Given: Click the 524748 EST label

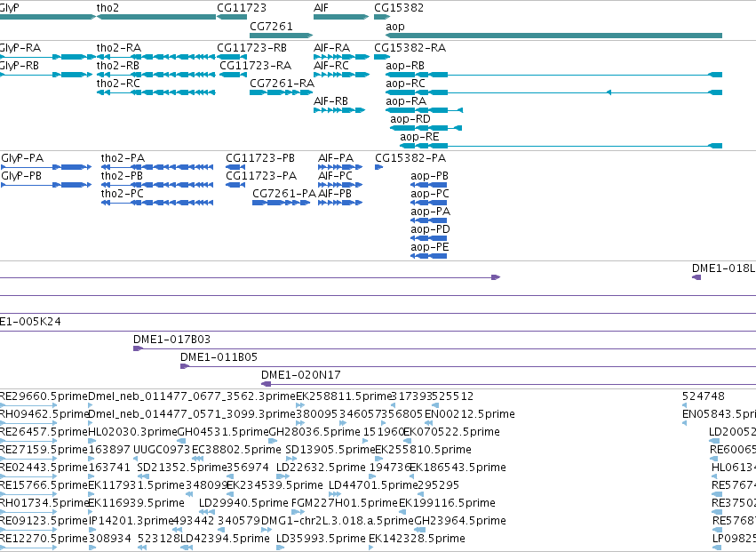Looking at the screenshot, I should (704, 396).
